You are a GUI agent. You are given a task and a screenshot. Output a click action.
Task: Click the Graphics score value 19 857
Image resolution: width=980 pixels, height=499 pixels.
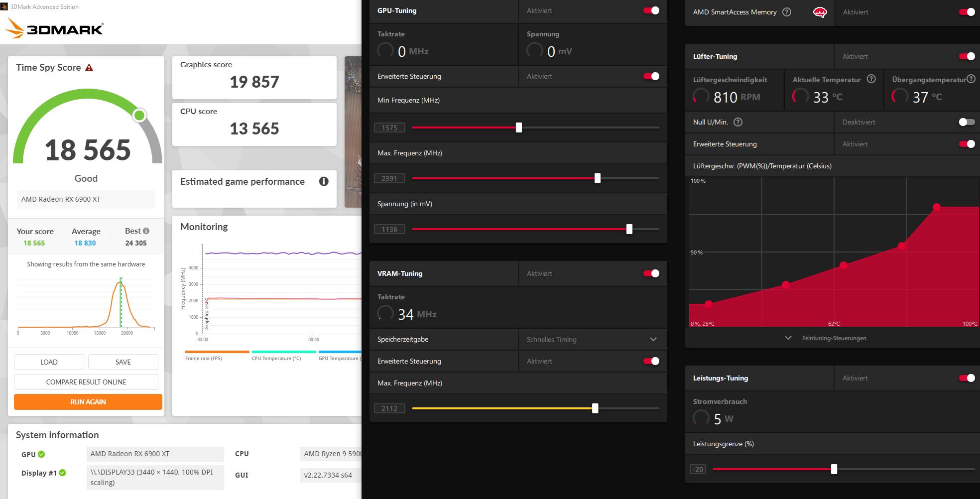pyautogui.click(x=254, y=82)
